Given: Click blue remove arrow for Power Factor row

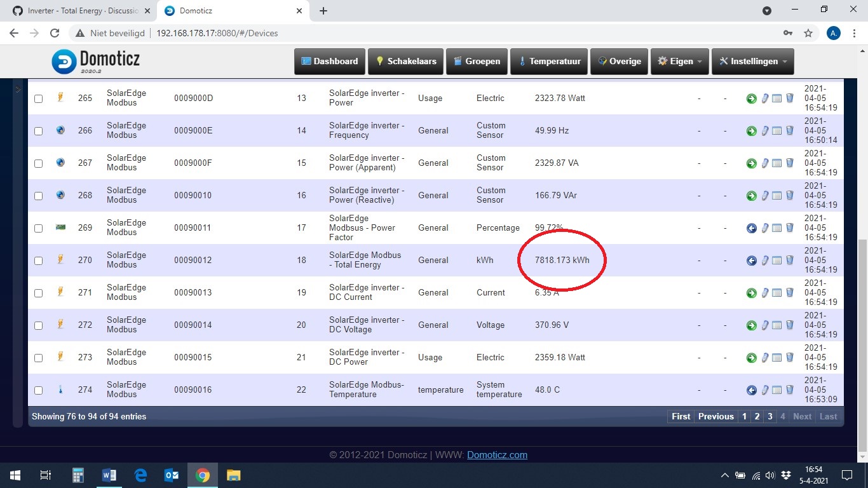Looking at the screenshot, I should pos(752,228).
